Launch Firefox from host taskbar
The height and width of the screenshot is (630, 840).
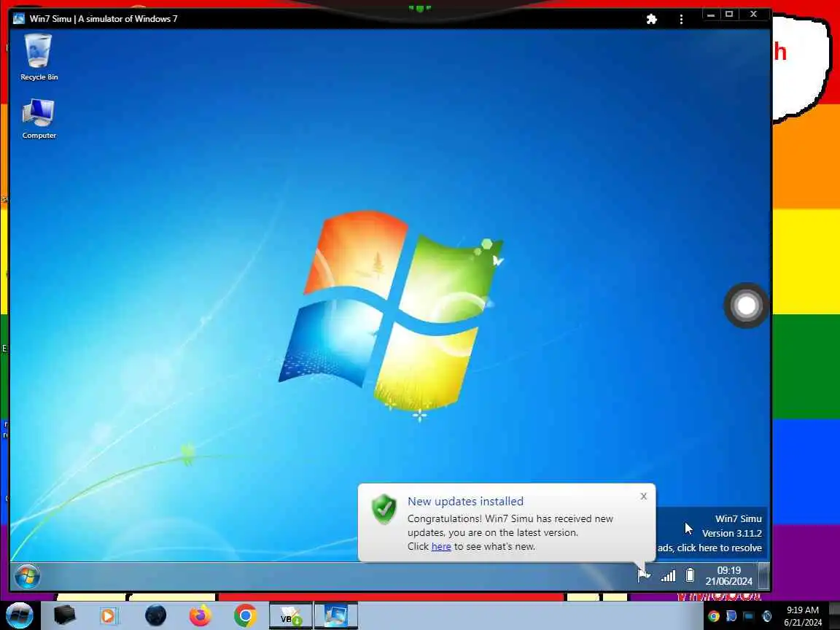pos(201,615)
